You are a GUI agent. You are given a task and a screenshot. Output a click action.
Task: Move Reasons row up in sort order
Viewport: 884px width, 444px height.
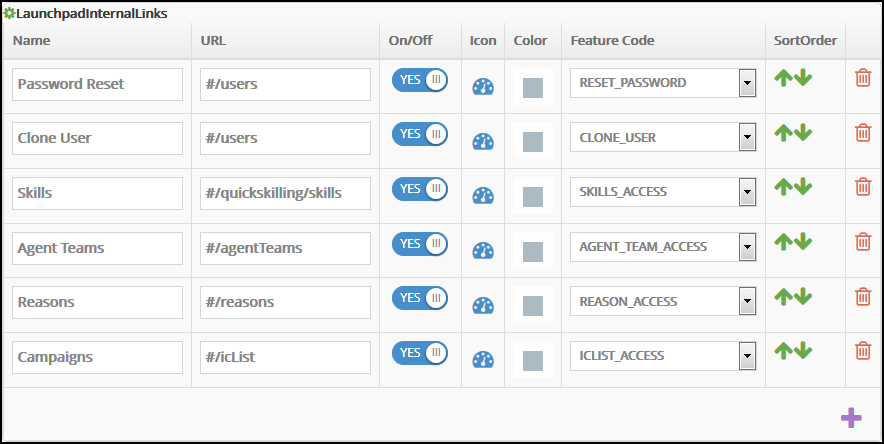[x=783, y=296]
